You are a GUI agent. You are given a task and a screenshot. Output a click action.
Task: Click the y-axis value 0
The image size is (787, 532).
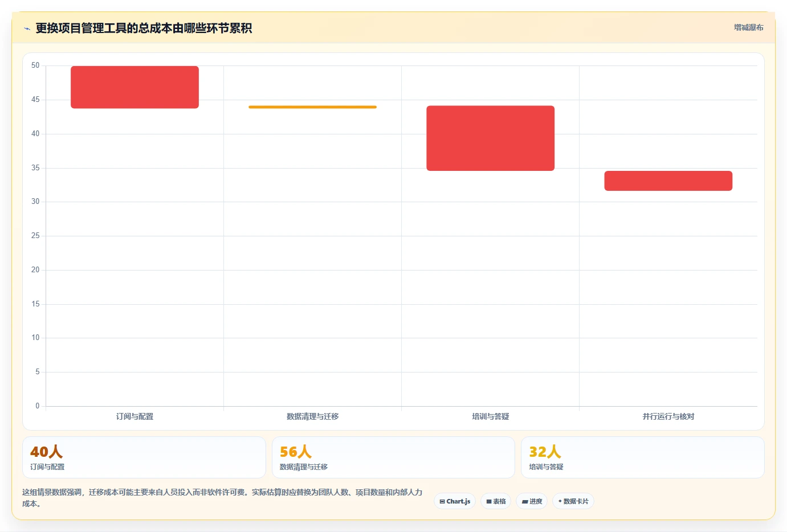[x=38, y=406]
